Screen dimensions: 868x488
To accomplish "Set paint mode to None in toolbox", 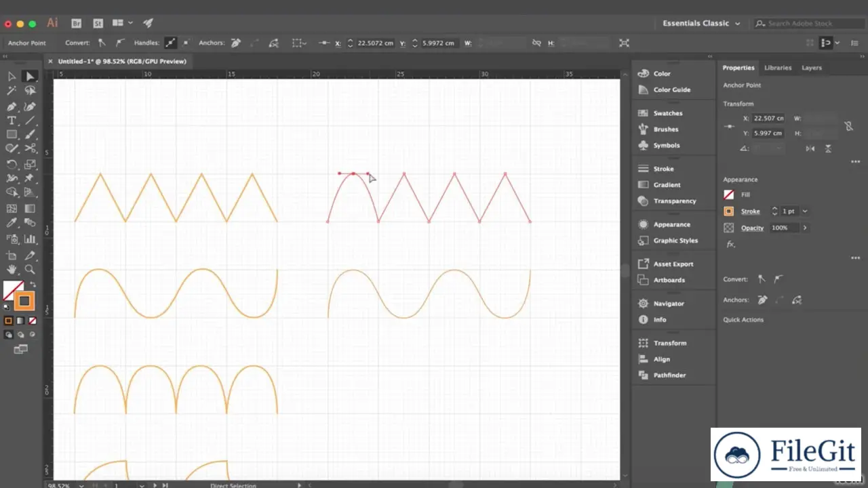I will (x=32, y=321).
